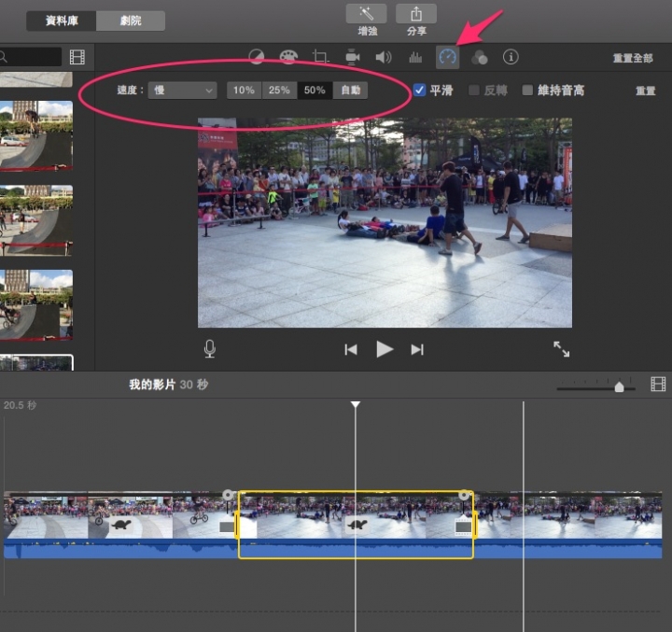
Task: Click the turtle slow-motion badge on first clip
Action: [120, 524]
